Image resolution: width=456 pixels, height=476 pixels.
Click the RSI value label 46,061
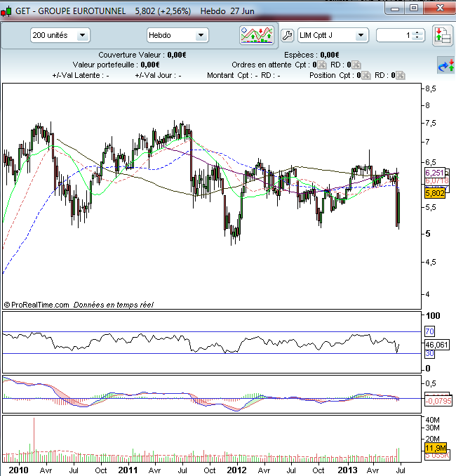tap(436, 345)
